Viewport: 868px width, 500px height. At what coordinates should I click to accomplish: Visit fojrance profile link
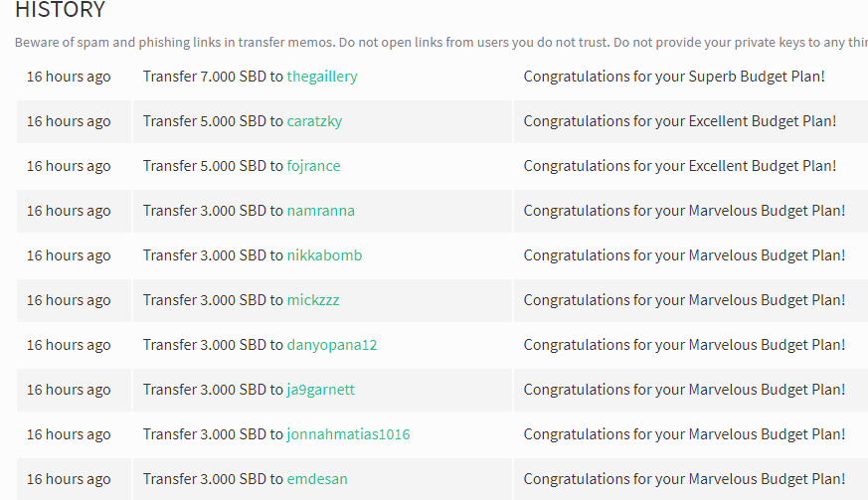pos(313,166)
